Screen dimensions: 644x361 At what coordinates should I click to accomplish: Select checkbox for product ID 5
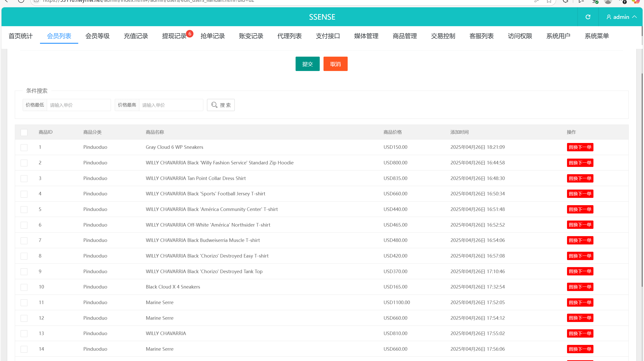pos(24,209)
